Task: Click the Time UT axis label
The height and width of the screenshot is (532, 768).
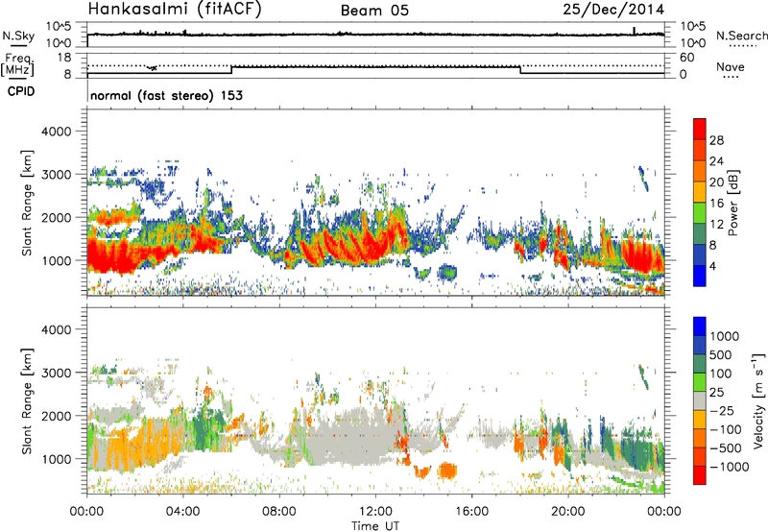Action: pos(375,526)
